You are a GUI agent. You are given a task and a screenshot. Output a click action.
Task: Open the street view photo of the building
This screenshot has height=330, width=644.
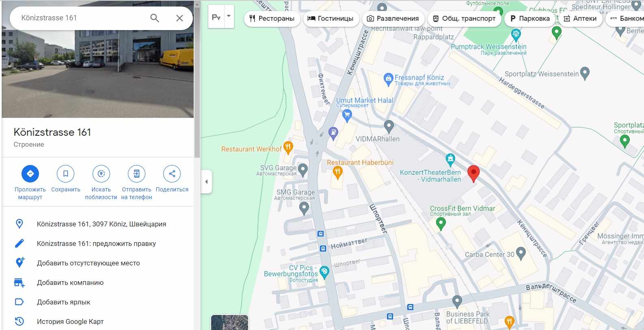point(98,73)
